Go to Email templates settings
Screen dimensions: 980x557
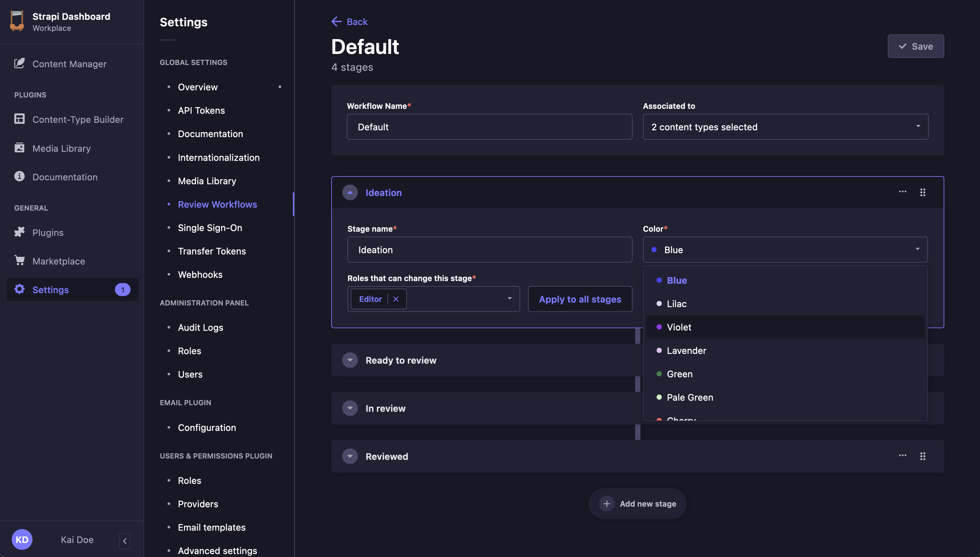point(211,527)
